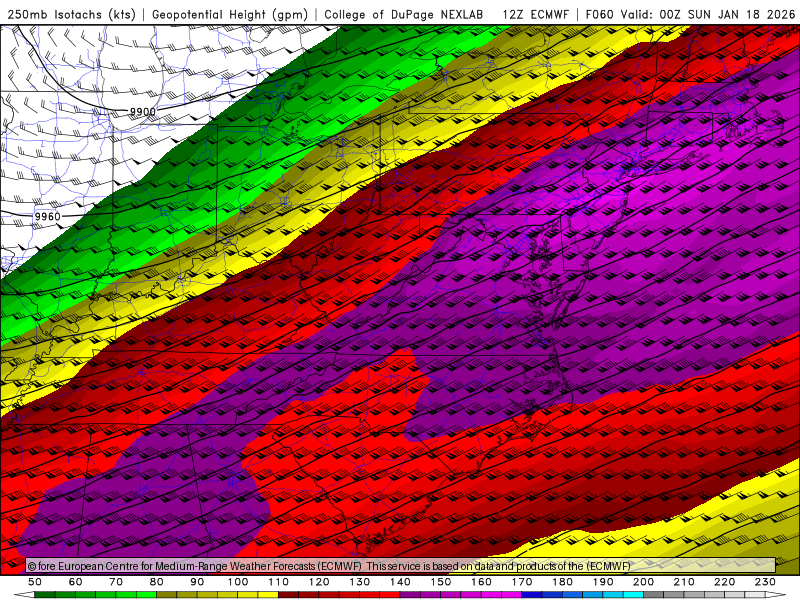Click the 'Valid: 00Z SUN JAN 18 2026' text

tap(708, 14)
